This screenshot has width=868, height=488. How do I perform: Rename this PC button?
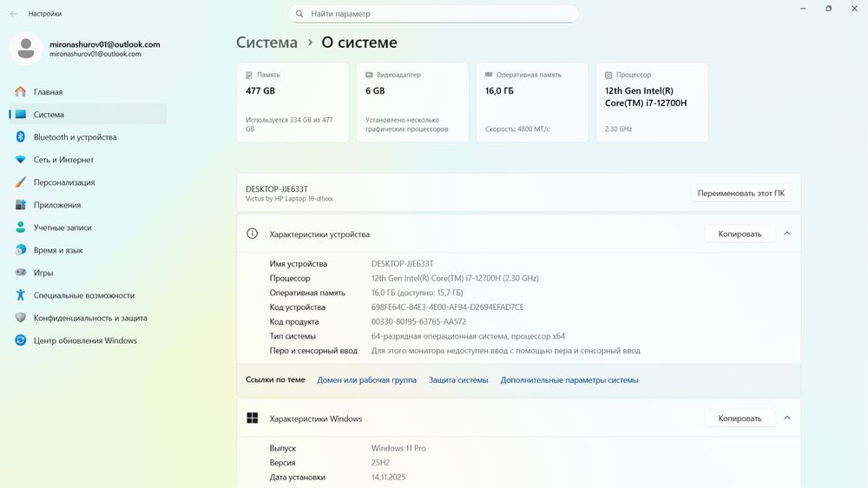(x=741, y=194)
